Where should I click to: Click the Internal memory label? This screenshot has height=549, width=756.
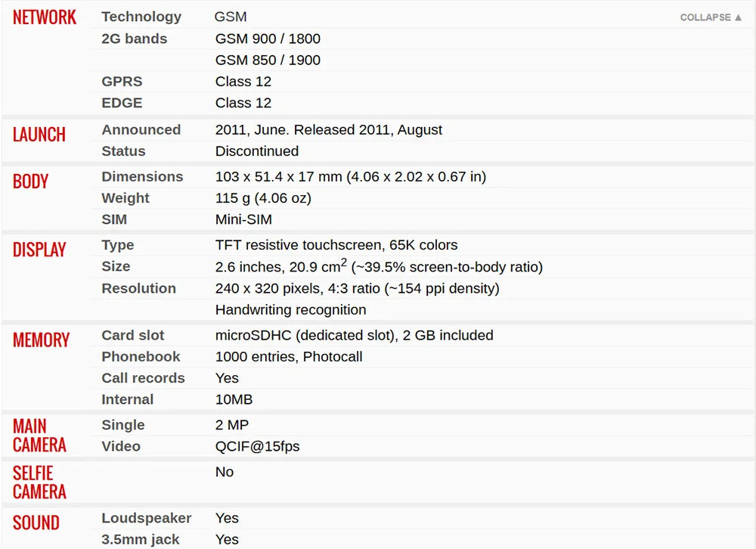tap(127, 399)
